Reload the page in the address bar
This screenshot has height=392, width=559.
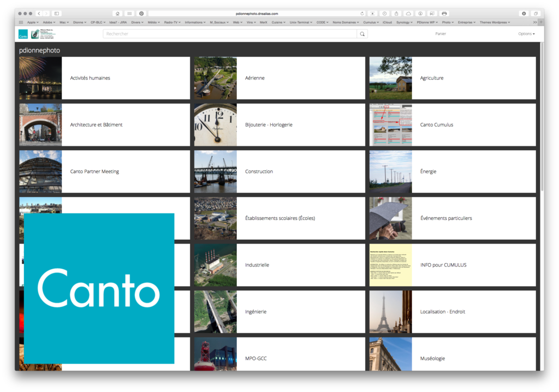pyautogui.click(x=362, y=14)
